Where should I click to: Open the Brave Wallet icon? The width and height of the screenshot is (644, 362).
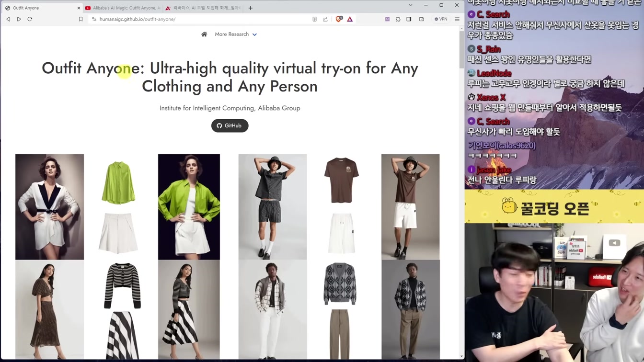(422, 19)
